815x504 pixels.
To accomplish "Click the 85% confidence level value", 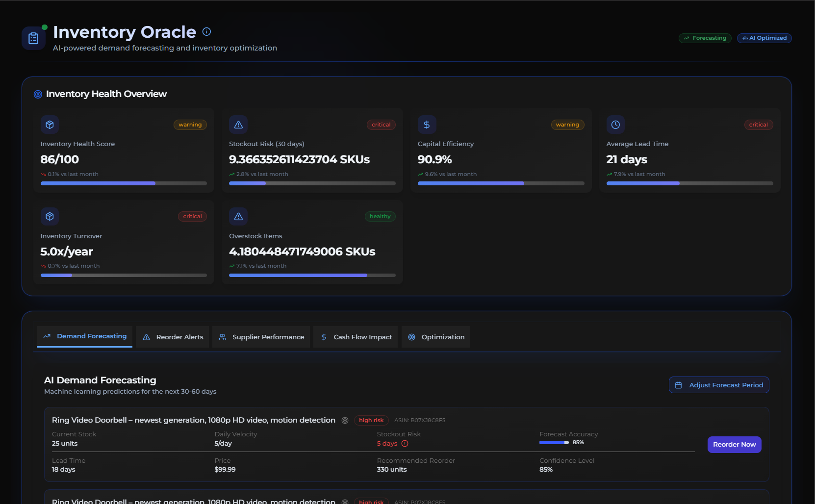I will (546, 470).
